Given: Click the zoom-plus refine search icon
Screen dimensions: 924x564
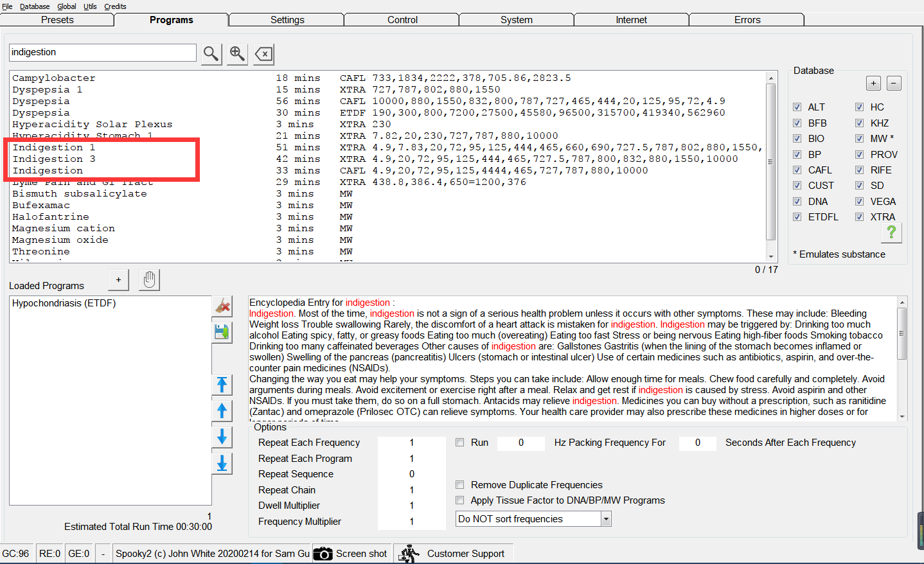Looking at the screenshot, I should pyautogui.click(x=237, y=54).
